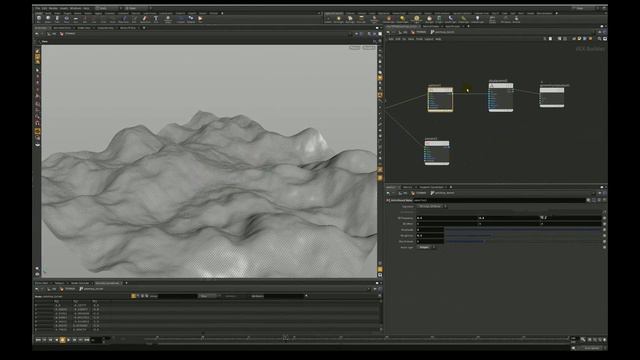Open the Signature dropdown in parameters

432,207
